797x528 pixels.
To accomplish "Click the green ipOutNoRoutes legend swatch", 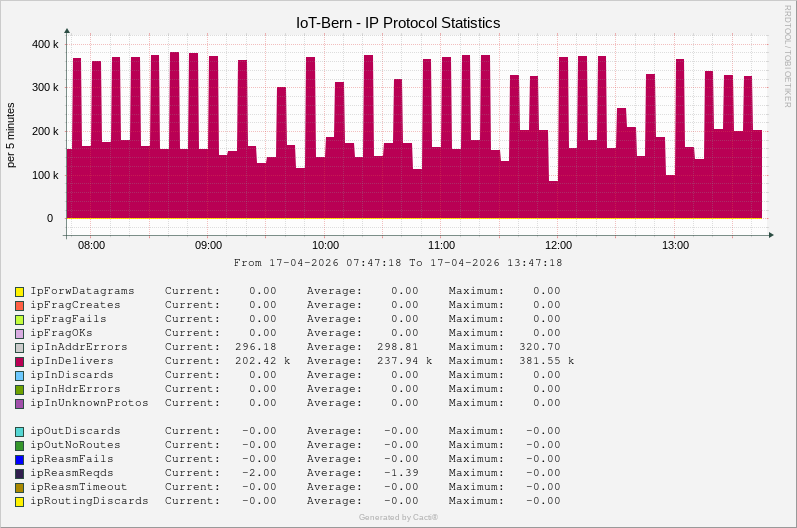I will 19,445.
